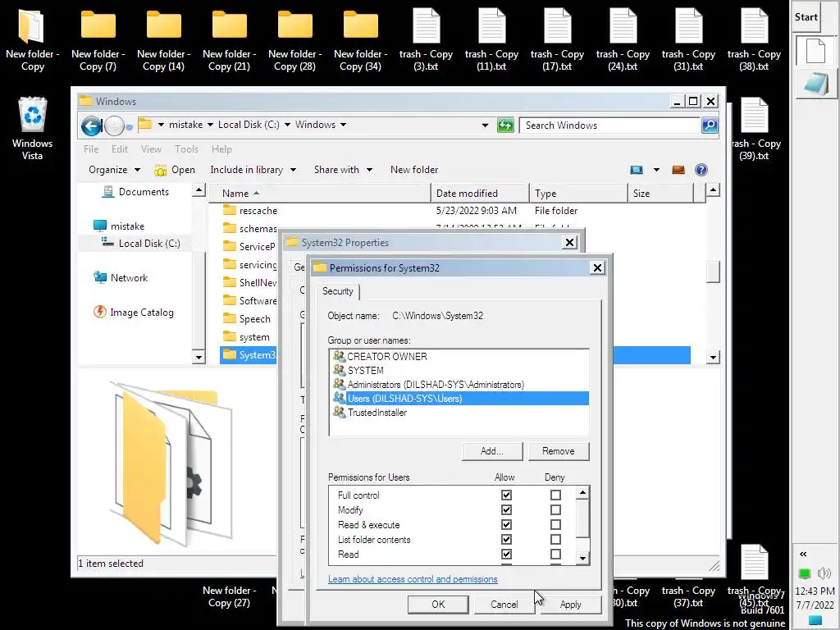Check Deny for Modify
The width and height of the screenshot is (840, 630).
(555, 510)
